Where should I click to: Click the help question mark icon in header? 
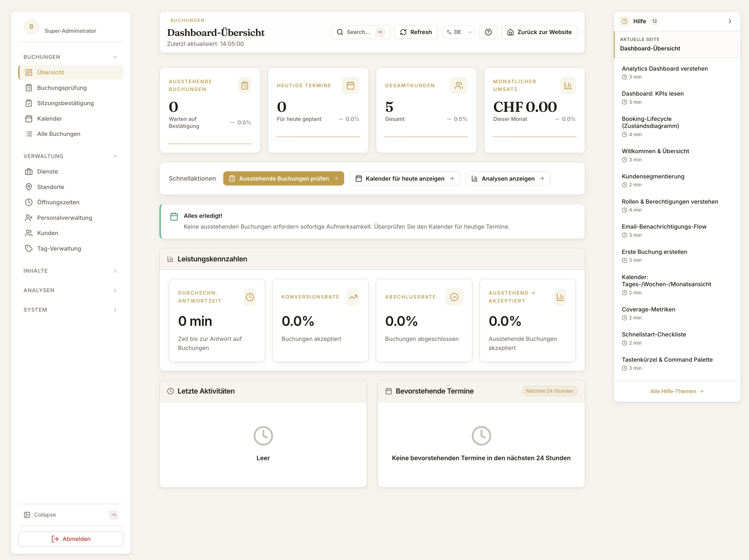(488, 32)
